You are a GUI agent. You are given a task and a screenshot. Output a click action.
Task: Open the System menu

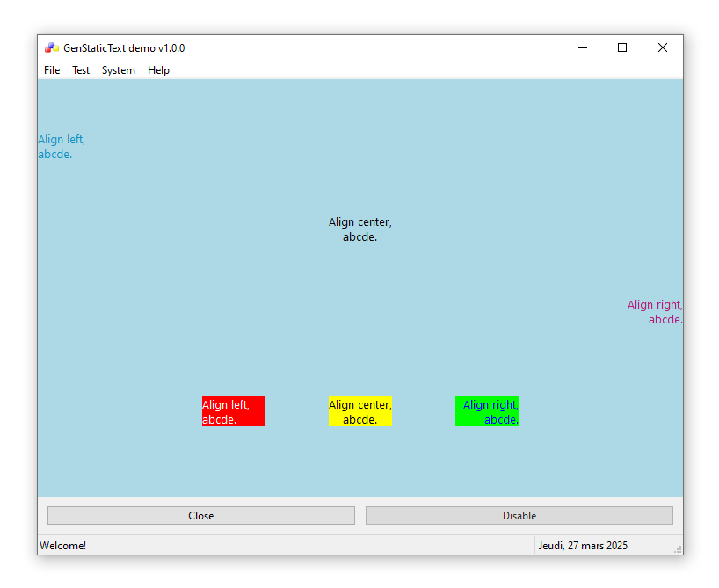tap(119, 70)
